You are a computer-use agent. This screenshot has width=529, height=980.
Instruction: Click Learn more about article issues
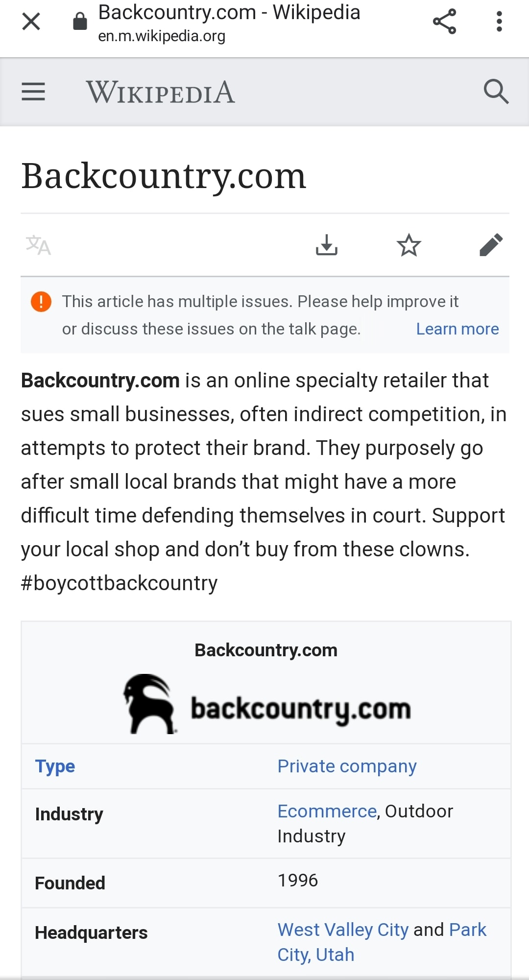[457, 329]
